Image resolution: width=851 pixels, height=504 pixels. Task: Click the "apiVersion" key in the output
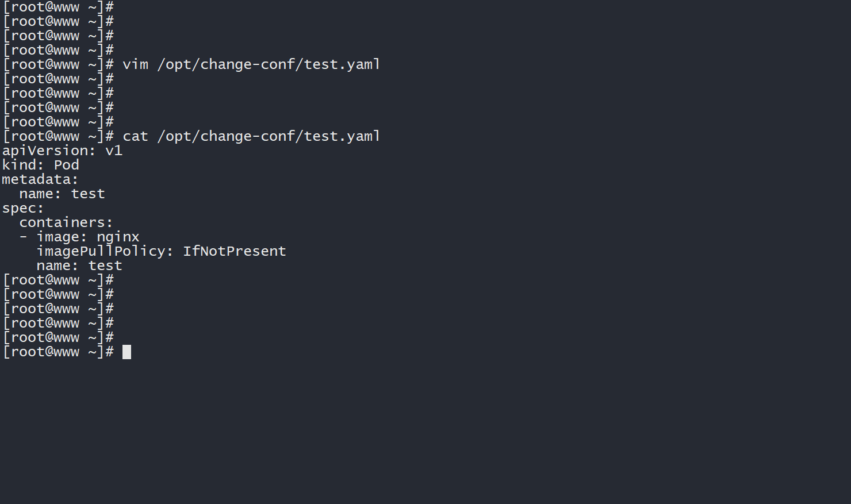(45, 151)
